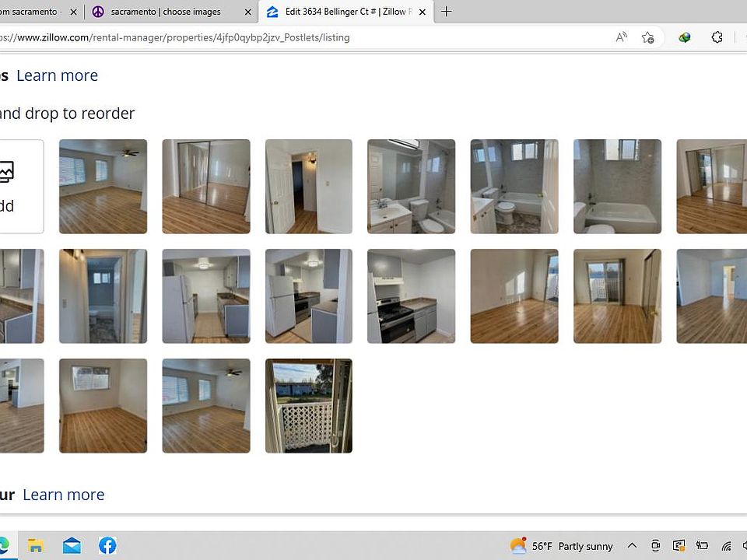747x560 pixels.
Task: Select the 'Edit 3634 Bellinger Ct # | Zillow' tab
Action: point(346,12)
